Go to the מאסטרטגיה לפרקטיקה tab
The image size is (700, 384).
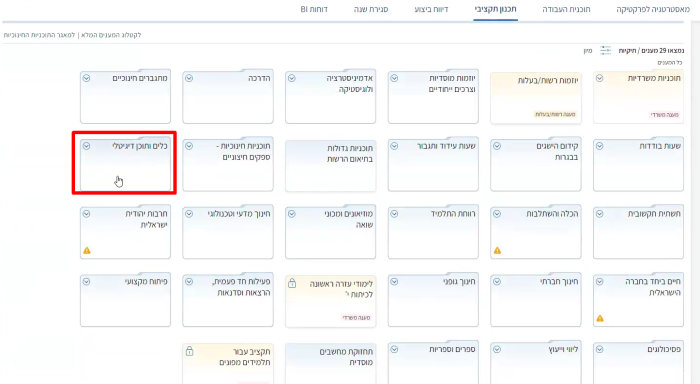pyautogui.click(x=653, y=9)
